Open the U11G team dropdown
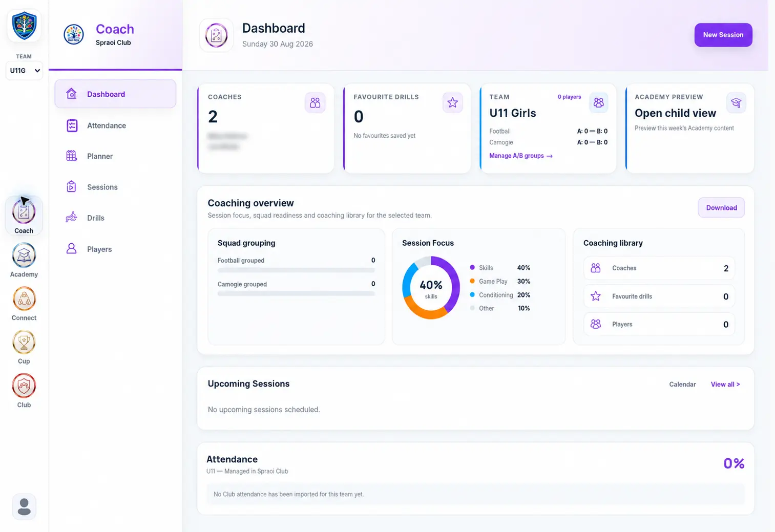775x532 pixels. pyautogui.click(x=24, y=71)
